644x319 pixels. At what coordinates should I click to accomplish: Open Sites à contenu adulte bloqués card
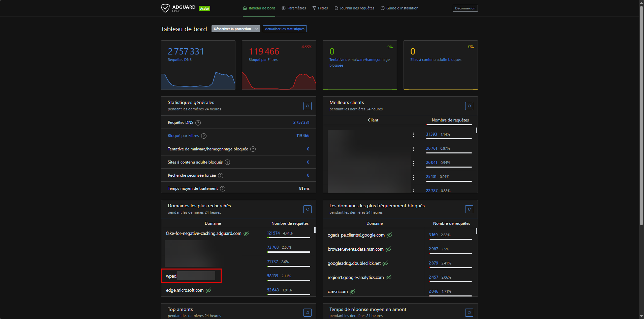click(441, 65)
